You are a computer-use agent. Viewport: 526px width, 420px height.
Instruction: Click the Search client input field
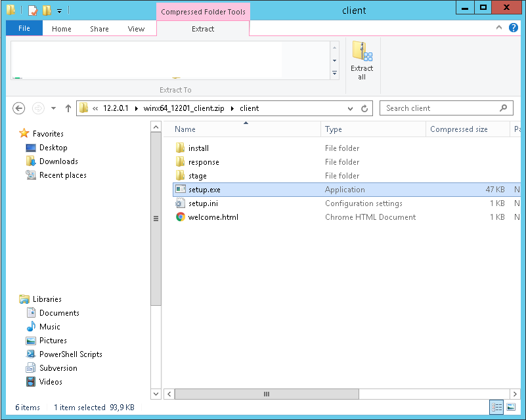coord(440,108)
